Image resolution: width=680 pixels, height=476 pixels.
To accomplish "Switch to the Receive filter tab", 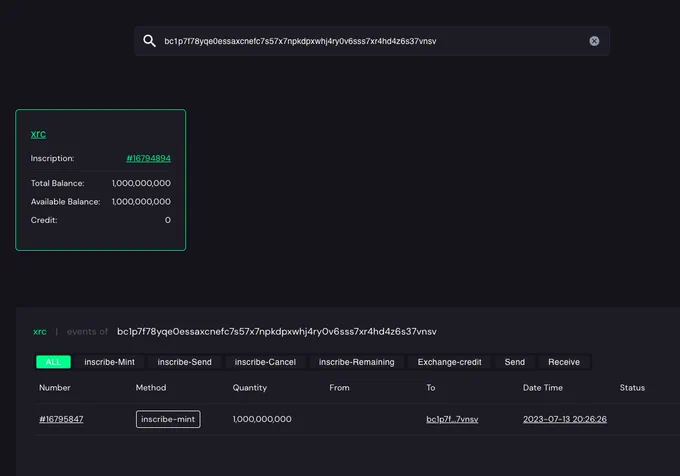I will pyautogui.click(x=564, y=362).
